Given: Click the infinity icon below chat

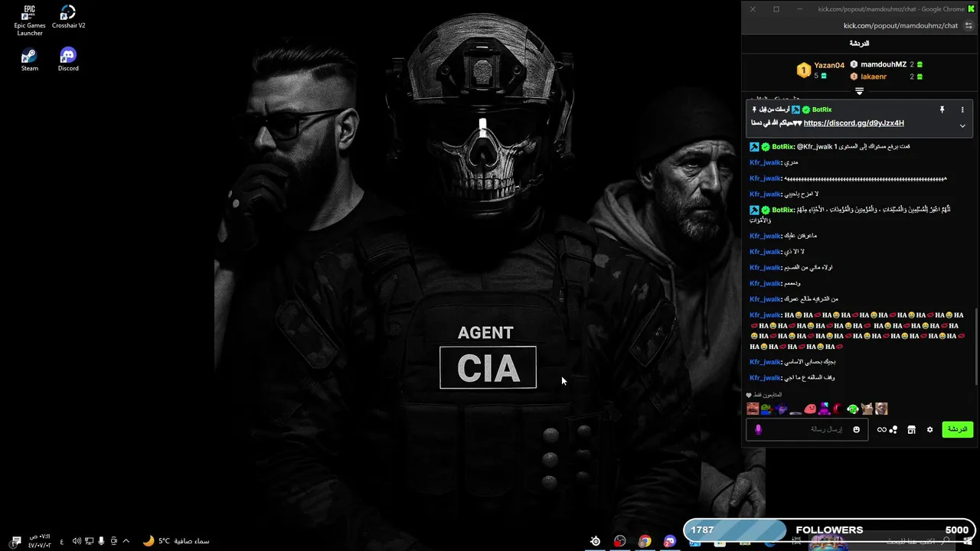Looking at the screenshot, I should (882, 429).
